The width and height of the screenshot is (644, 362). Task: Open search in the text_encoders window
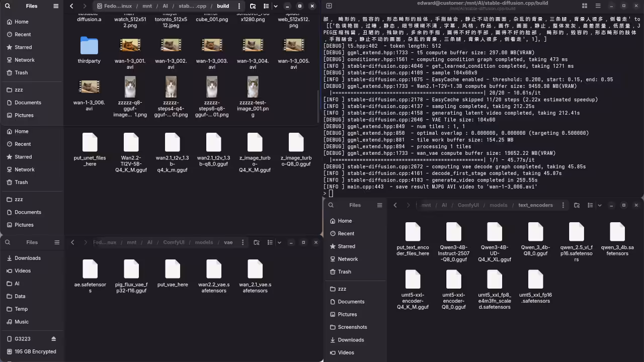pos(577,205)
